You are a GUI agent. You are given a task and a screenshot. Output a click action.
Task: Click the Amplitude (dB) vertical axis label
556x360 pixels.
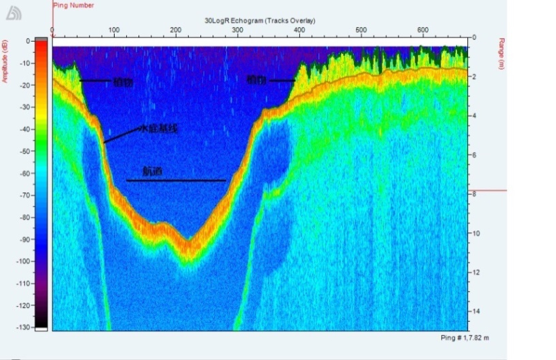5,61
